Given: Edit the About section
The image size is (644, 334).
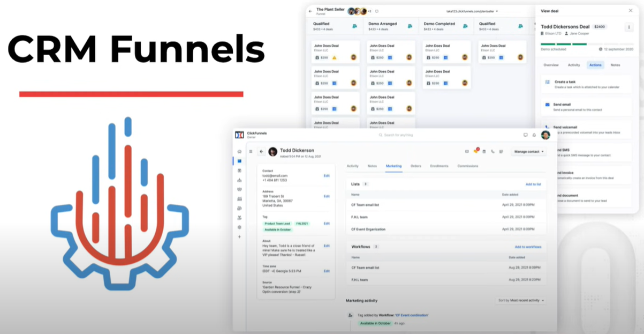Looking at the screenshot, I should (x=327, y=246).
